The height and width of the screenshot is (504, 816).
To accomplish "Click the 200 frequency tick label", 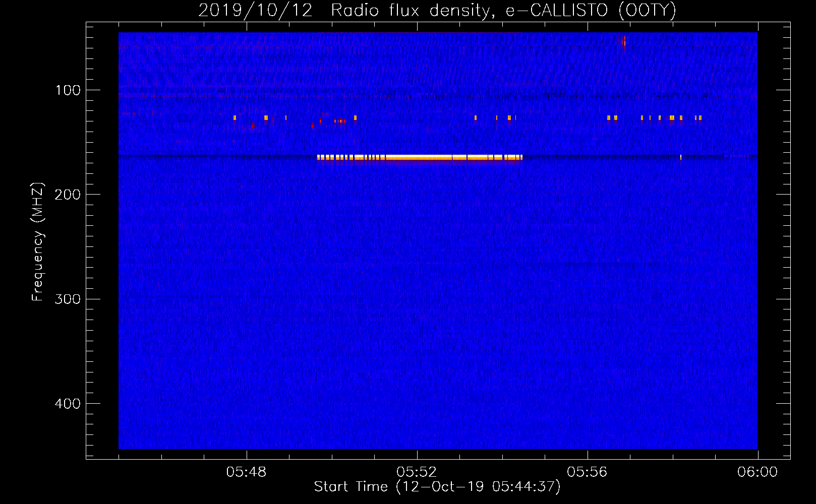I will [68, 195].
